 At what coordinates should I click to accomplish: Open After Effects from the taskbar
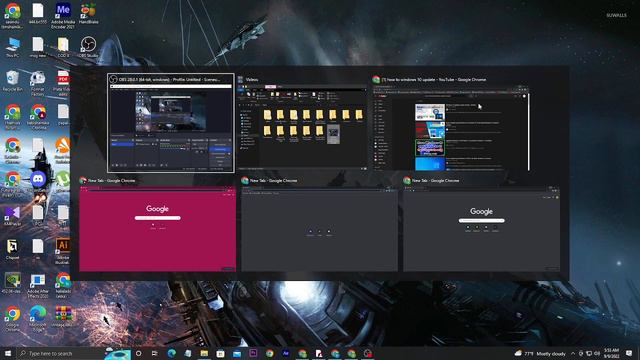286,353
